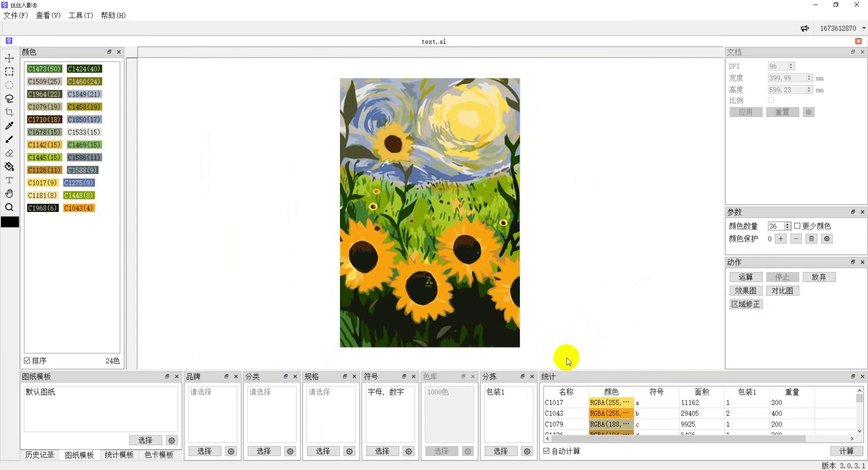The height and width of the screenshot is (470, 868).
Task: Select the Move tool
Action: (x=9, y=58)
